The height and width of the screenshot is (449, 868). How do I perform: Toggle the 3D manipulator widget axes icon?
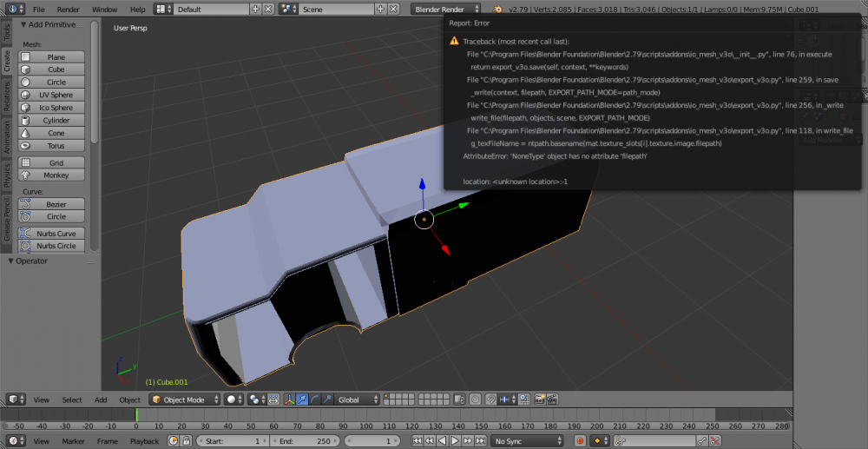coord(288,399)
